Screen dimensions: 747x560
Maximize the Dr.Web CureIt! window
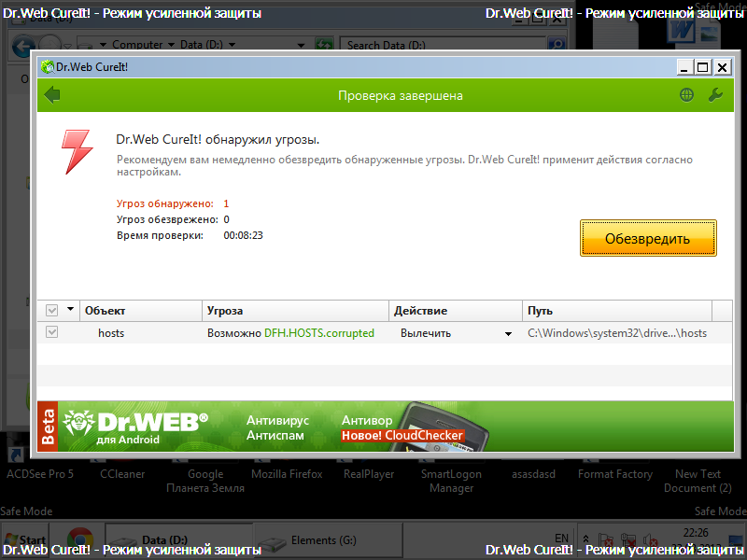(703, 67)
